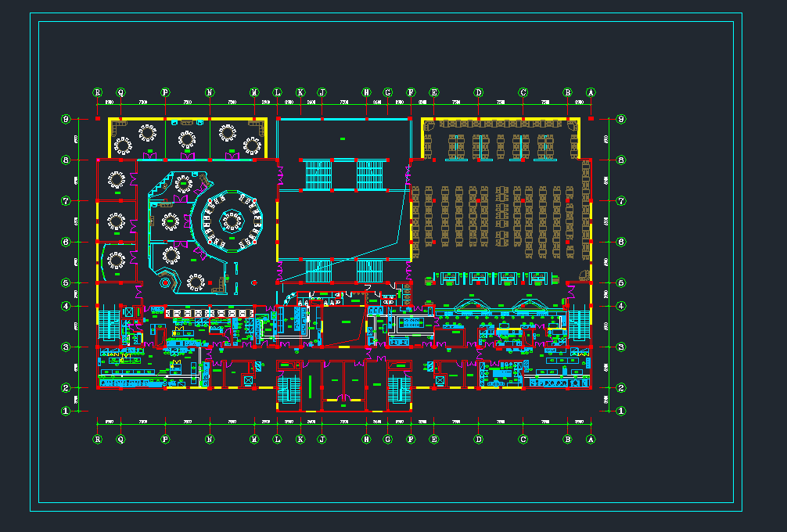Select grid bubble 1 on the right side
This screenshot has height=532, width=787.
click(x=621, y=410)
